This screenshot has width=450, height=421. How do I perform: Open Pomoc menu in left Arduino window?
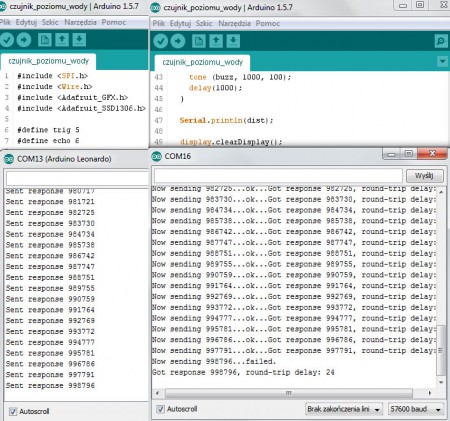(x=114, y=22)
